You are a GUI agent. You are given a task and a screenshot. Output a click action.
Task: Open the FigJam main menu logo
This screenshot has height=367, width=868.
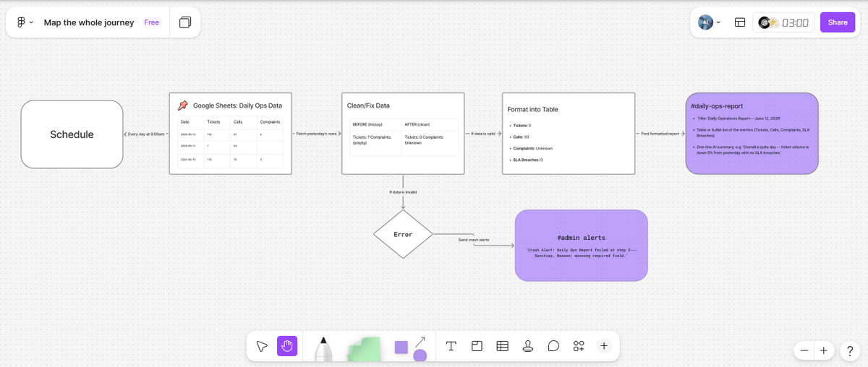click(21, 22)
